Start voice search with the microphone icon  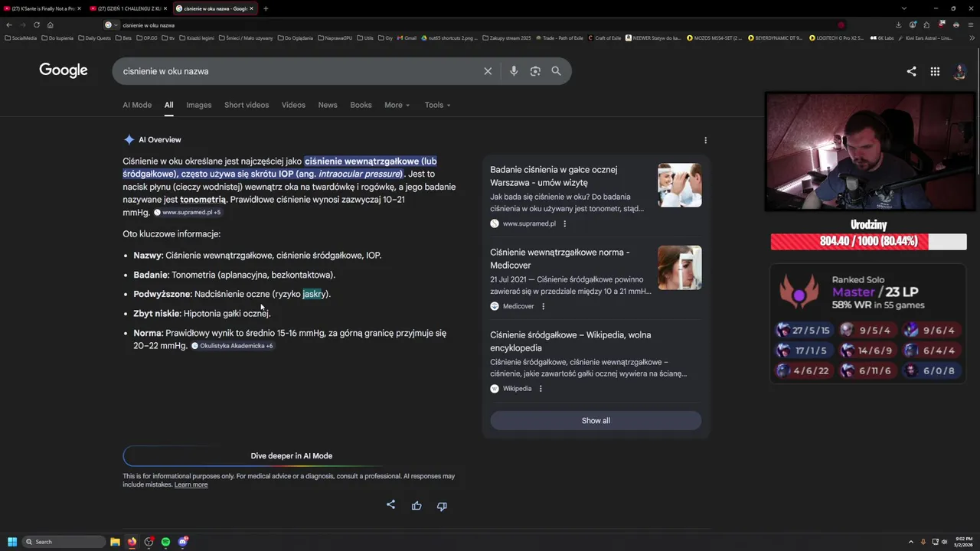[x=514, y=71]
